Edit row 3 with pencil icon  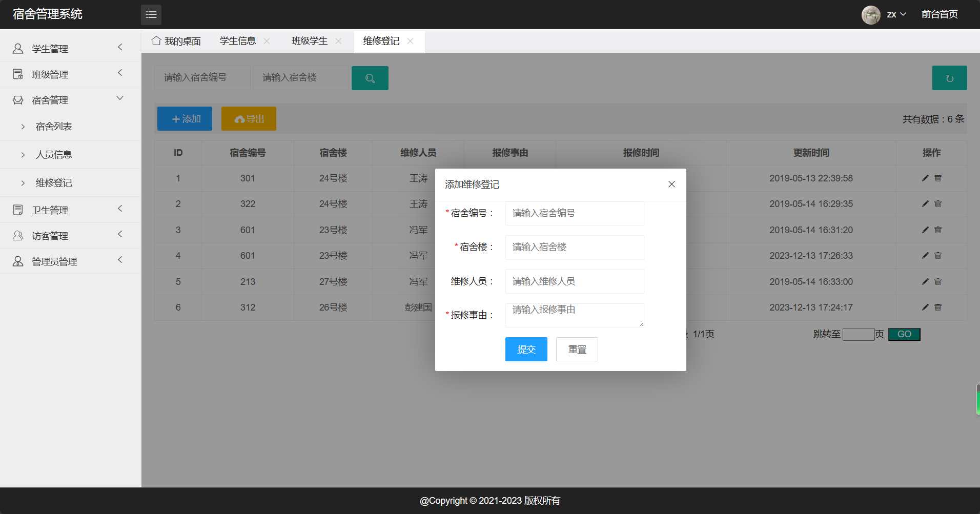pyautogui.click(x=925, y=230)
